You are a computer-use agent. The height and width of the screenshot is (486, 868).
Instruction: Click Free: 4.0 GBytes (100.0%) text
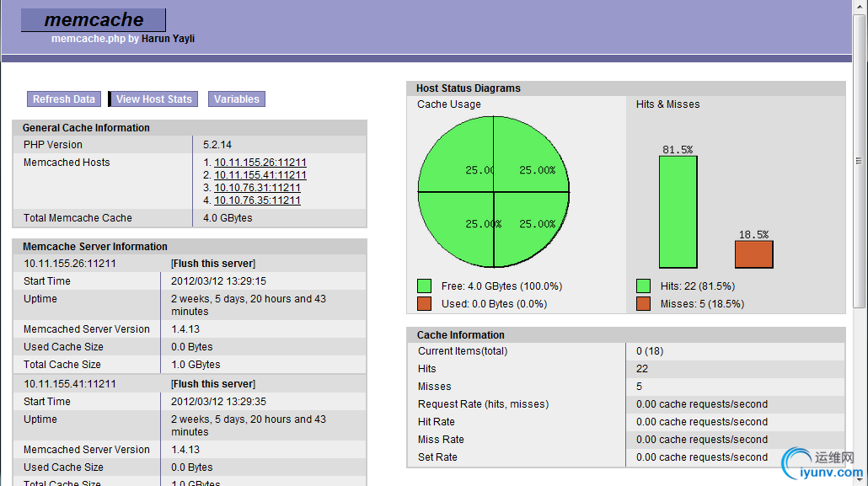pos(501,286)
